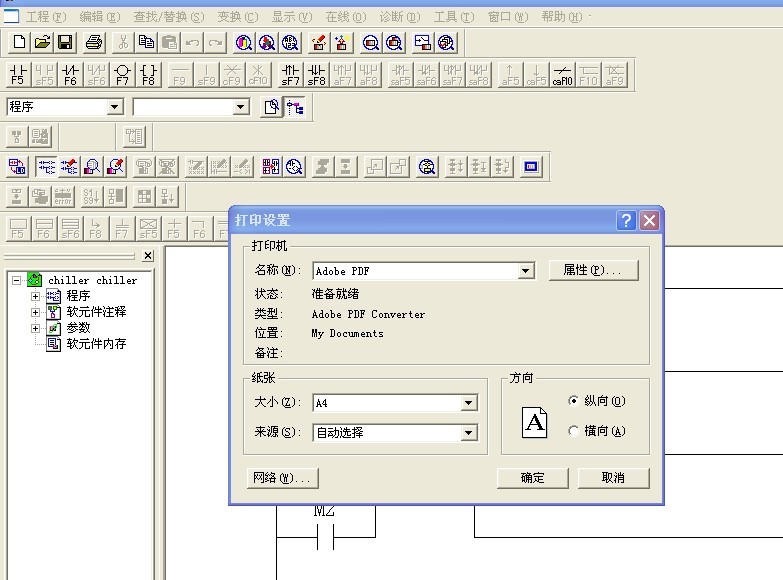Click the 属性 printer properties button

[592, 270]
